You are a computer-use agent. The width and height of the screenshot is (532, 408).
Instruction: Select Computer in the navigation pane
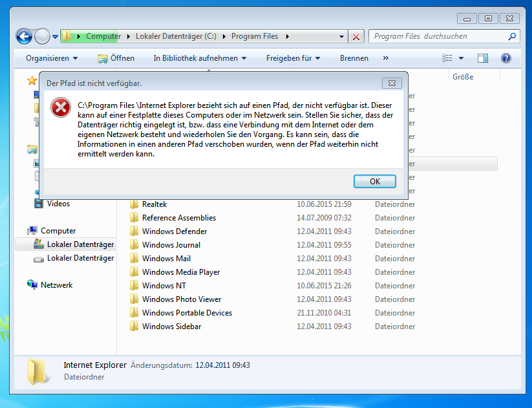click(x=58, y=231)
